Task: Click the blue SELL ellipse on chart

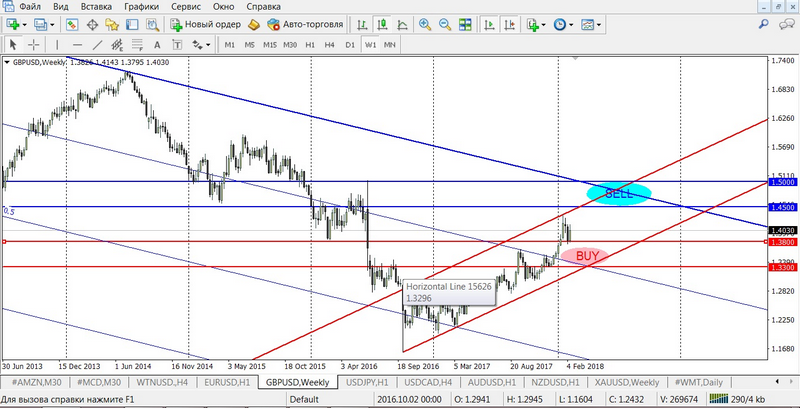Action: (618, 193)
